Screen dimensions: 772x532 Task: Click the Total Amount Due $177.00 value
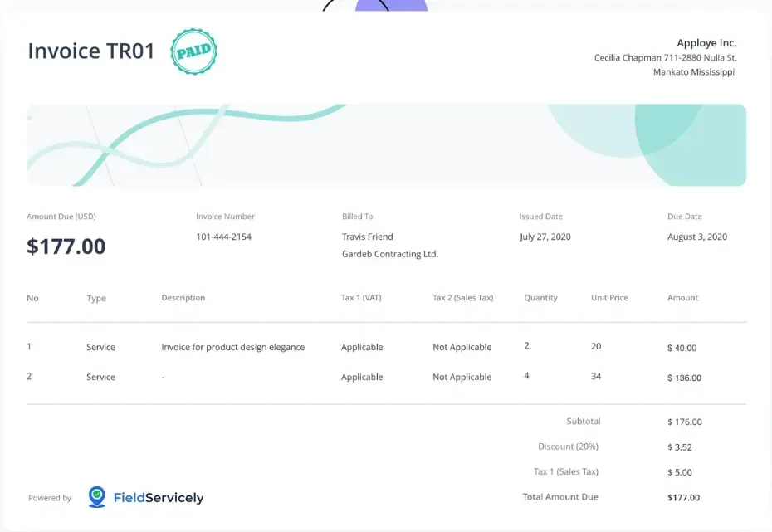(686, 497)
